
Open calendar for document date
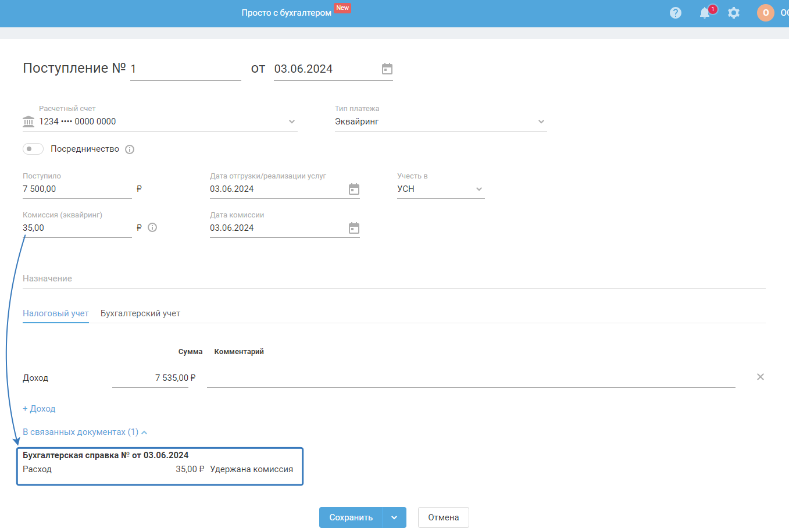tap(387, 69)
